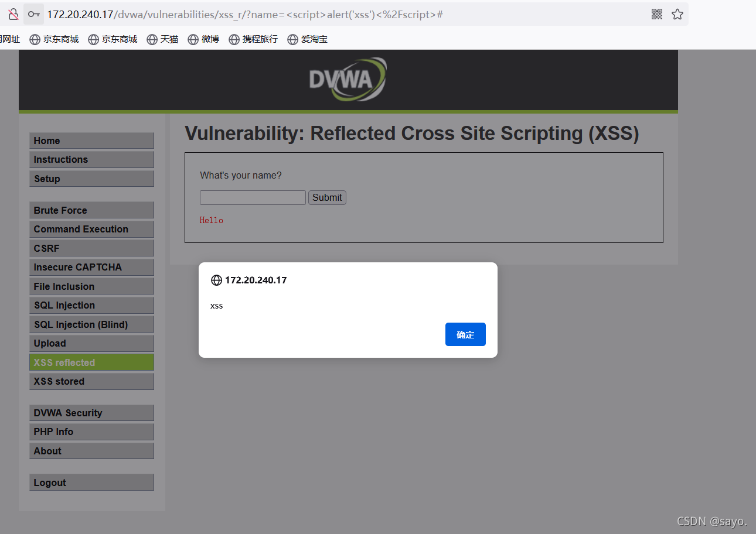This screenshot has width=756, height=534.
Task: Open Upload vulnerability page
Action: (x=91, y=343)
